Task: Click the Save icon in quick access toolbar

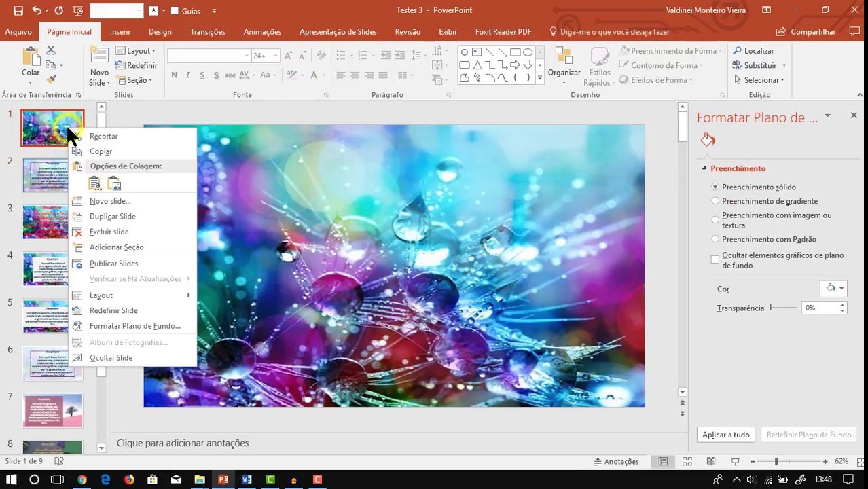Action: pyautogui.click(x=18, y=10)
